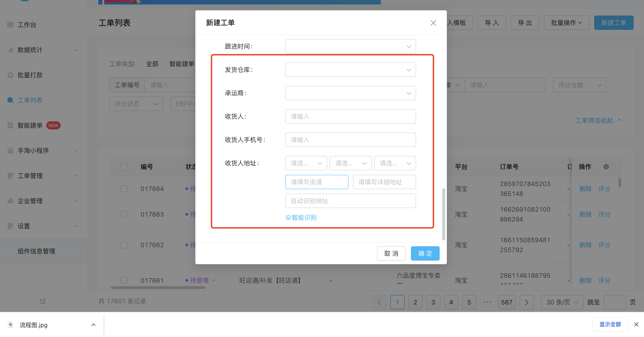Expand the 数据统计 sidebar menu

pos(76,50)
